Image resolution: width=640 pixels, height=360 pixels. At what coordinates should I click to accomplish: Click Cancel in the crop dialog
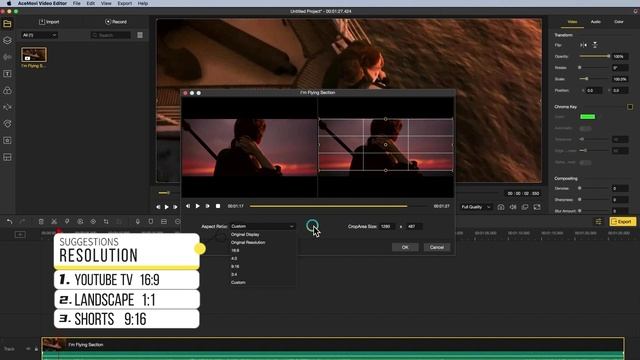(437, 247)
